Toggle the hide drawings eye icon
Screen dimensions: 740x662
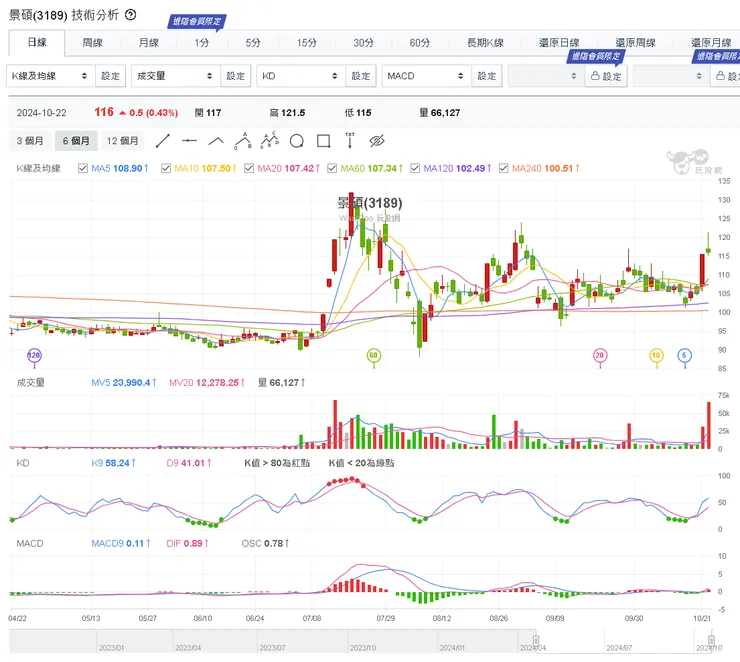(377, 141)
